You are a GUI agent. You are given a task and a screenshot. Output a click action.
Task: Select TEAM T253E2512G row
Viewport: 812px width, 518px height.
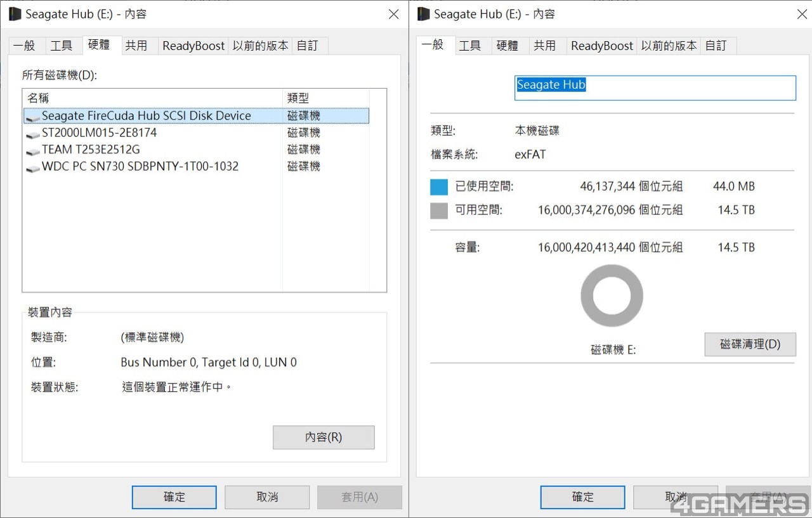pyautogui.click(x=196, y=150)
